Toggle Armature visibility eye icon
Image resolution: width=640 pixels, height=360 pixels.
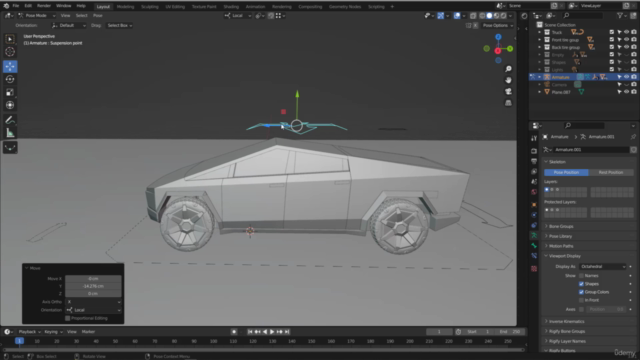pyautogui.click(x=627, y=77)
